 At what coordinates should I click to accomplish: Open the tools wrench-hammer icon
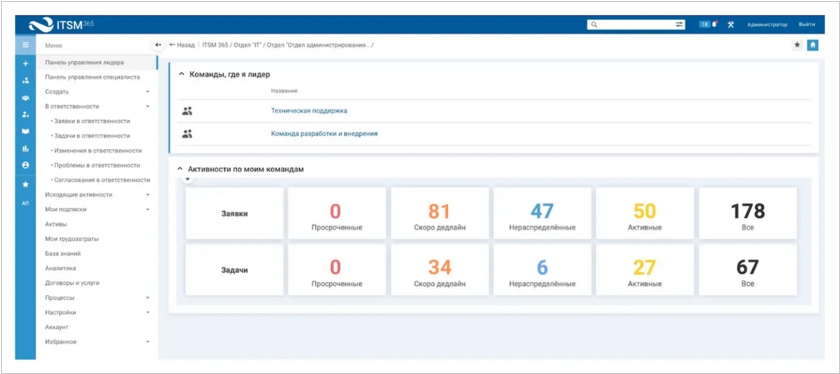click(730, 25)
